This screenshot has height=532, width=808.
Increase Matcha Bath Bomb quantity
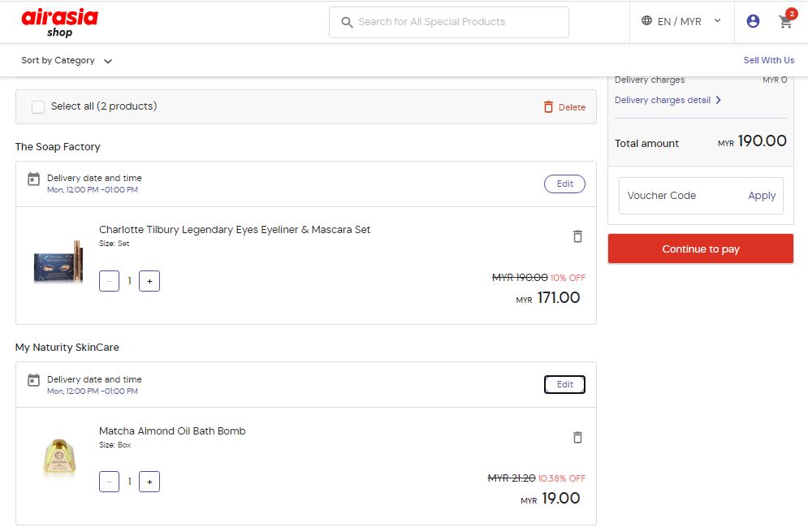point(149,482)
